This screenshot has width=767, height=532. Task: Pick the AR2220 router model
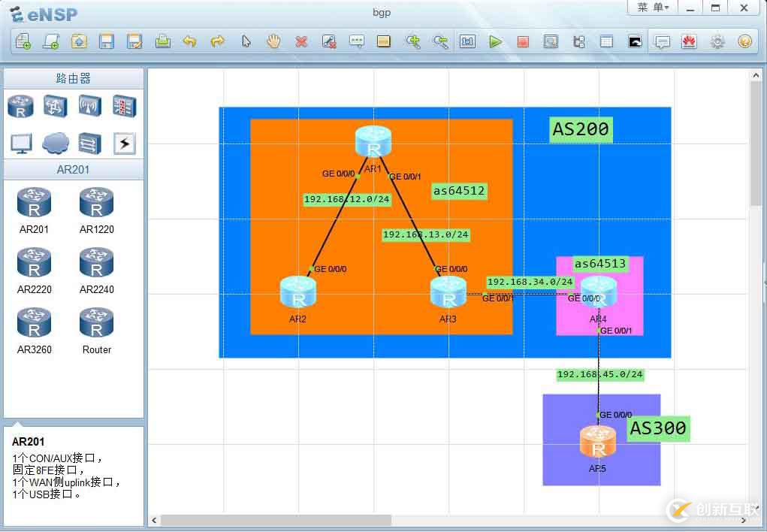click(35, 271)
